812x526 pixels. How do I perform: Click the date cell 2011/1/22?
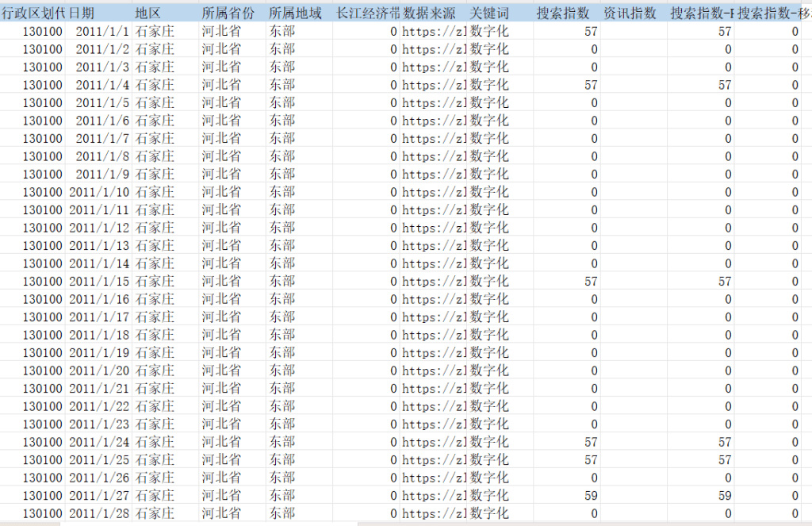tap(99, 407)
